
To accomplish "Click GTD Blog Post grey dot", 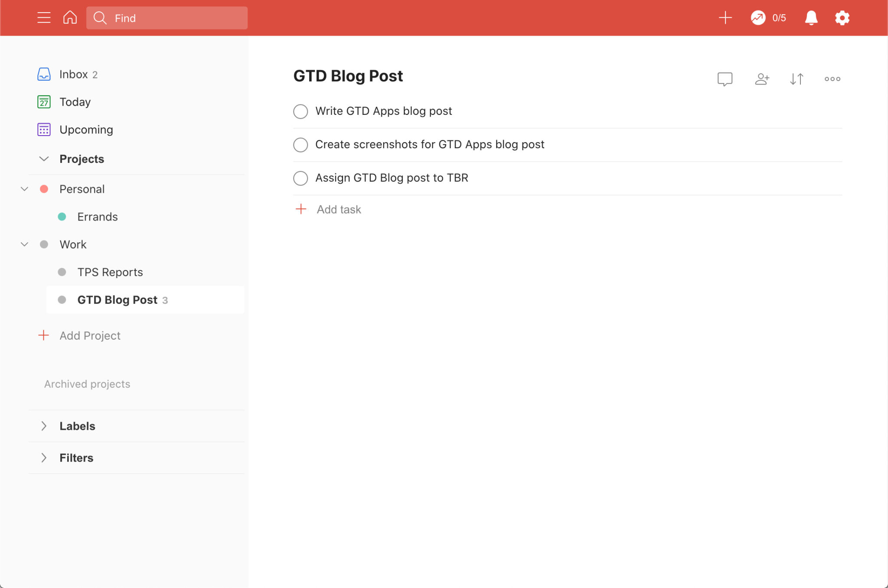I will [x=62, y=300].
